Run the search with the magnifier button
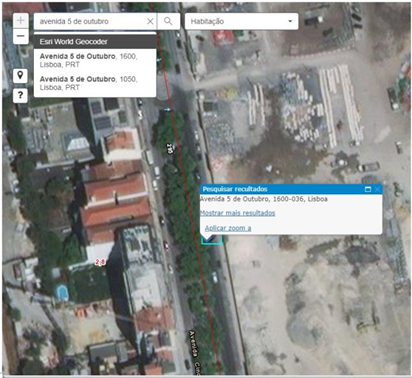The width and height of the screenshot is (412, 378). click(168, 21)
